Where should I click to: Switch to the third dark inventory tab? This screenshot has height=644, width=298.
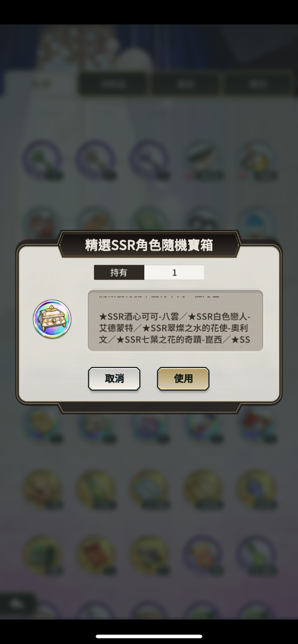tap(186, 84)
